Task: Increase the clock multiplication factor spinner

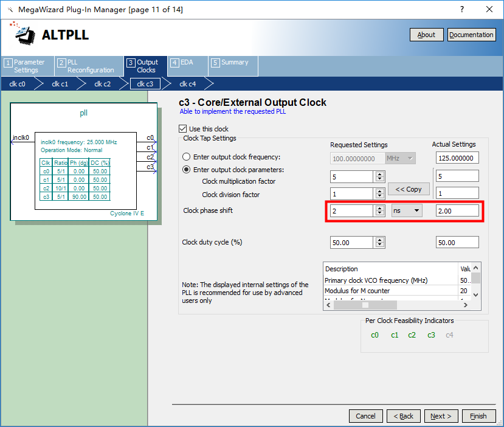Action: (x=380, y=173)
